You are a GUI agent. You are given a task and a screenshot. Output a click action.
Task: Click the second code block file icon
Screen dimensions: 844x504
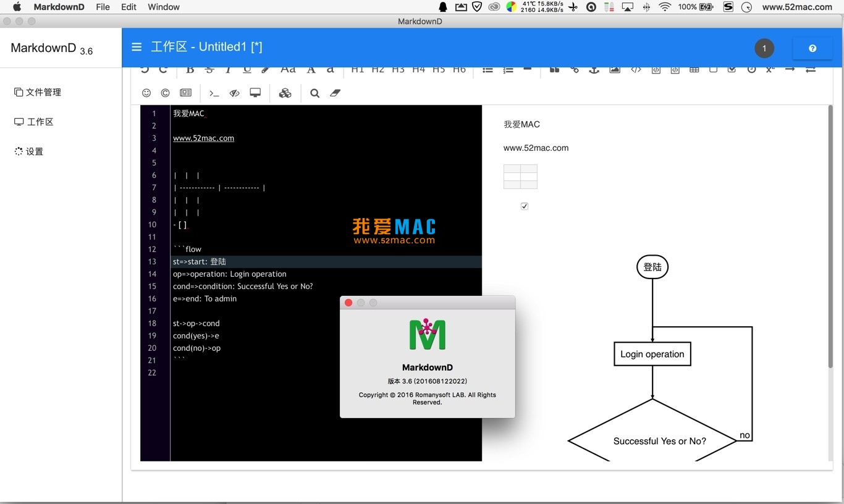(675, 69)
